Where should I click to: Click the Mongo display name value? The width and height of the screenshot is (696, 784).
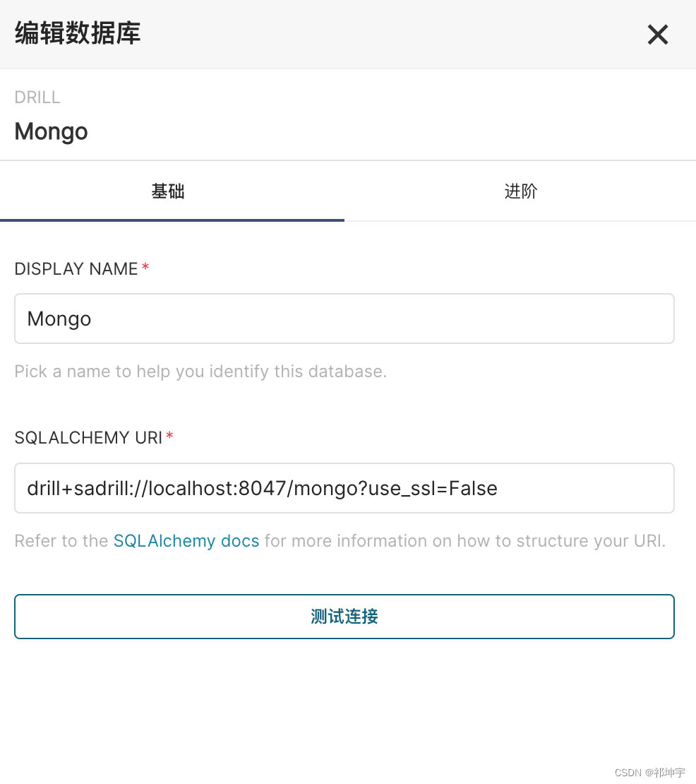coord(59,319)
